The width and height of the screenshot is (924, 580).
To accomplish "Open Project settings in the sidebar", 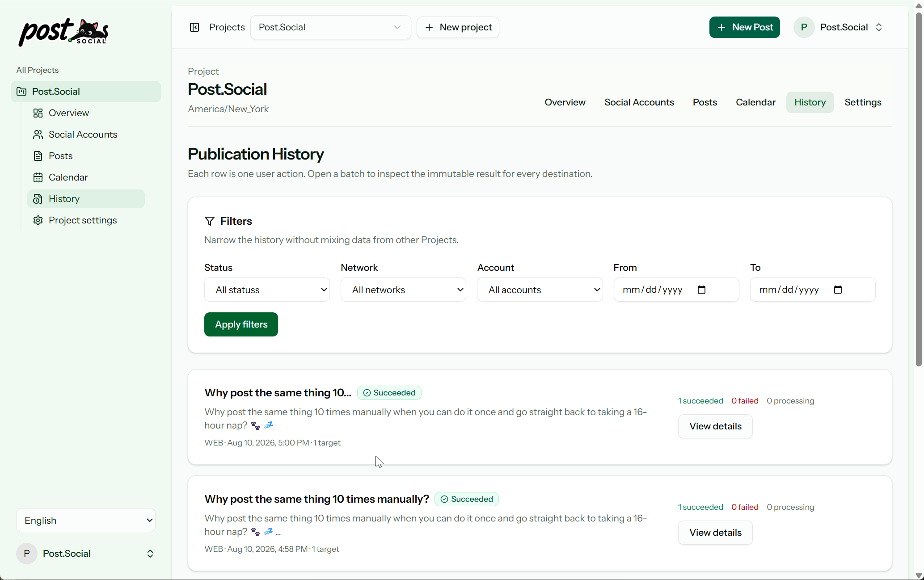I will 86,220.
